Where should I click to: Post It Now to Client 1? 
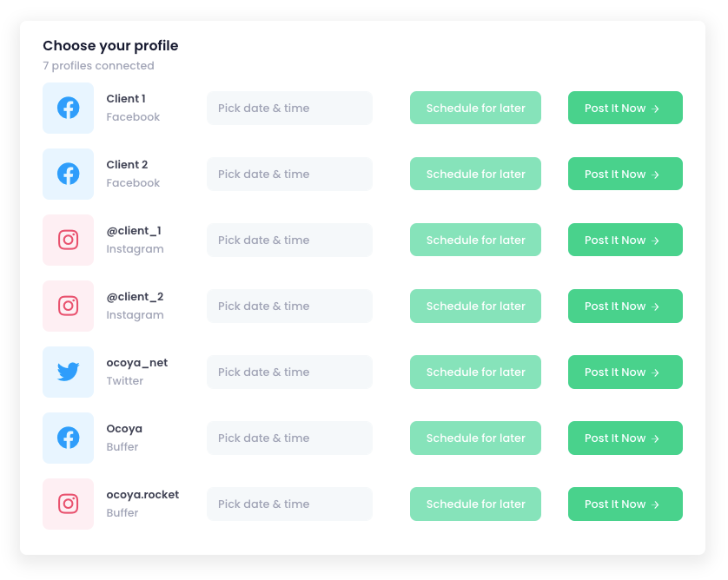tap(625, 108)
